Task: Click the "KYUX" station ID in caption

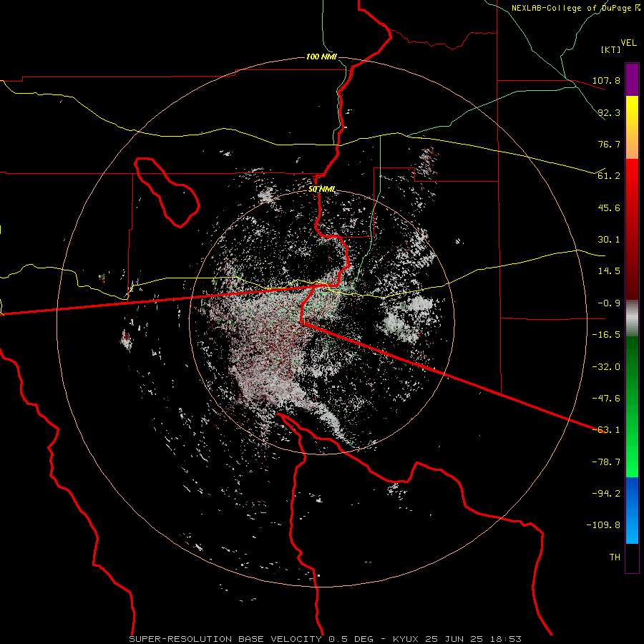Action: (406, 639)
